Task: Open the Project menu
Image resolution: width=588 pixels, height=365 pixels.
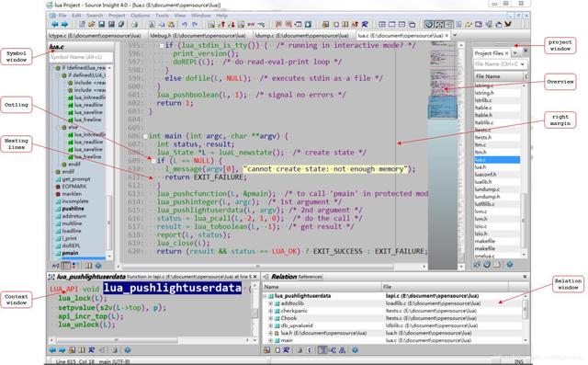Action: pos(117,16)
